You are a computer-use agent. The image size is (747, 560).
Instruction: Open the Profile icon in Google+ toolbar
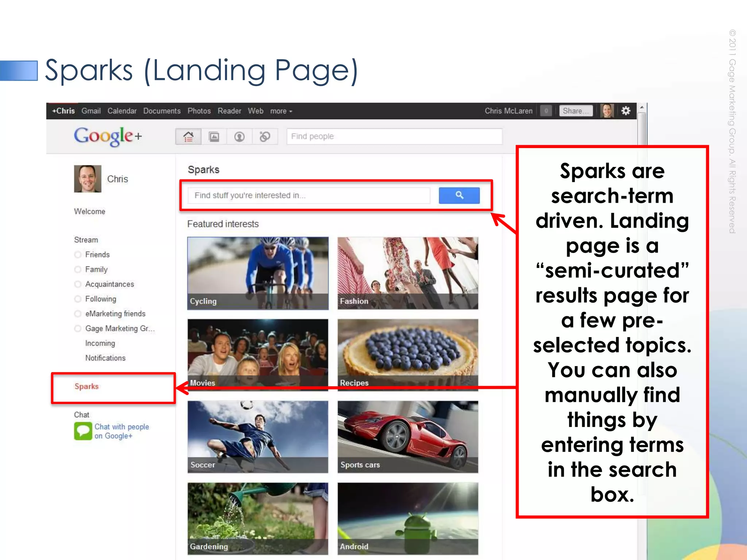[239, 137]
